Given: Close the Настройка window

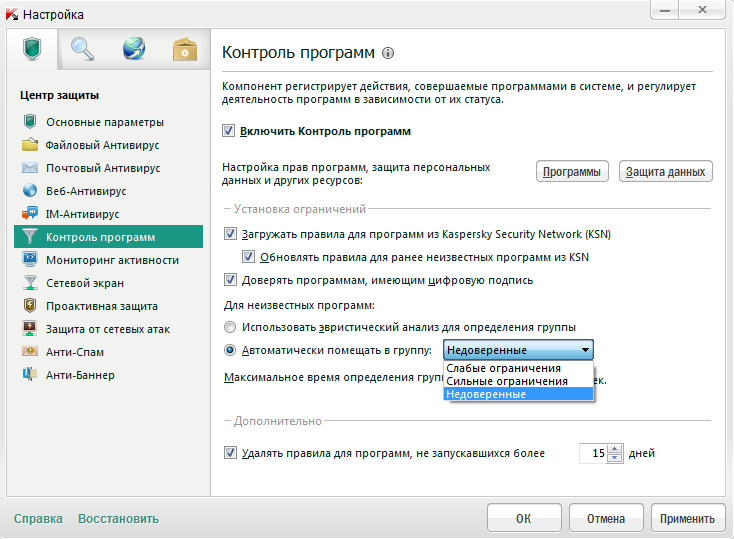Looking at the screenshot, I should (x=702, y=10).
